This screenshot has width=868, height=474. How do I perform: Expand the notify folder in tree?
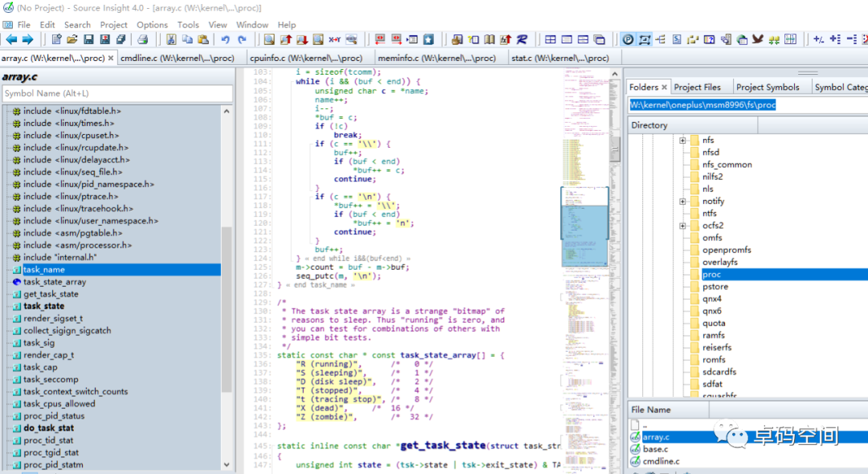(x=682, y=202)
